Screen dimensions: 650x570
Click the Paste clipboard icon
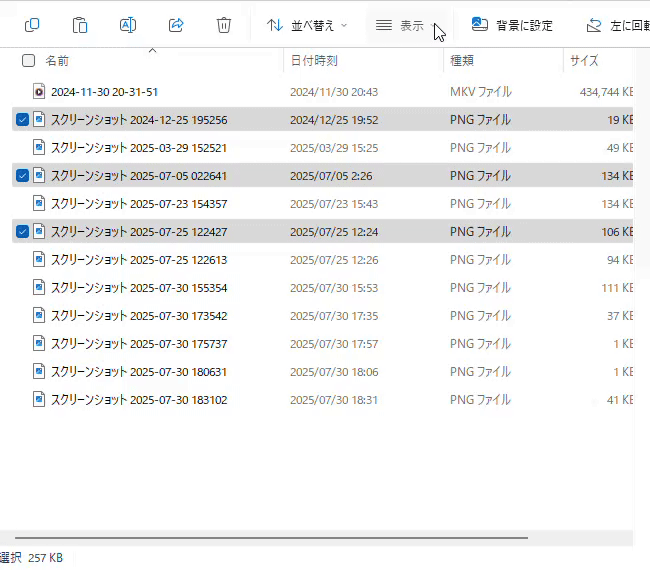click(80, 25)
